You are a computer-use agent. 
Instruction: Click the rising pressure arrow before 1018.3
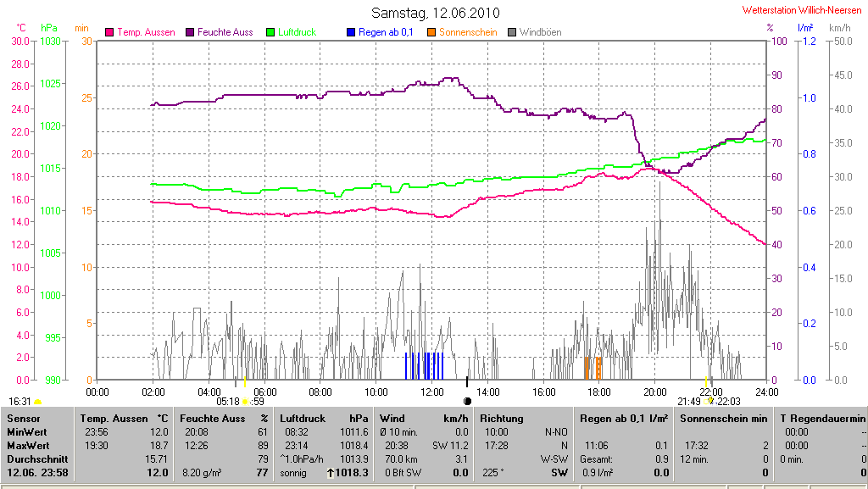coord(331,473)
